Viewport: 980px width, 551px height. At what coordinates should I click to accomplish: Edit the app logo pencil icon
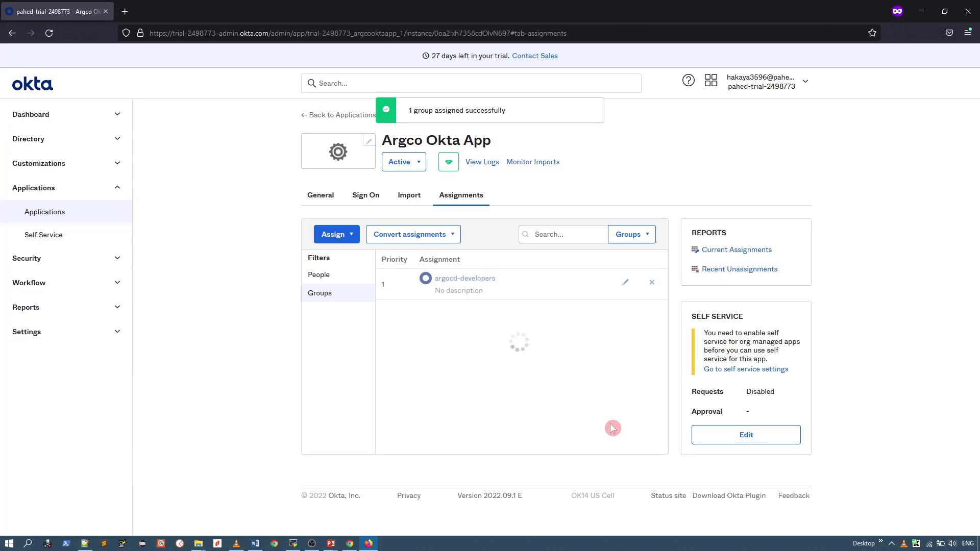click(x=369, y=141)
